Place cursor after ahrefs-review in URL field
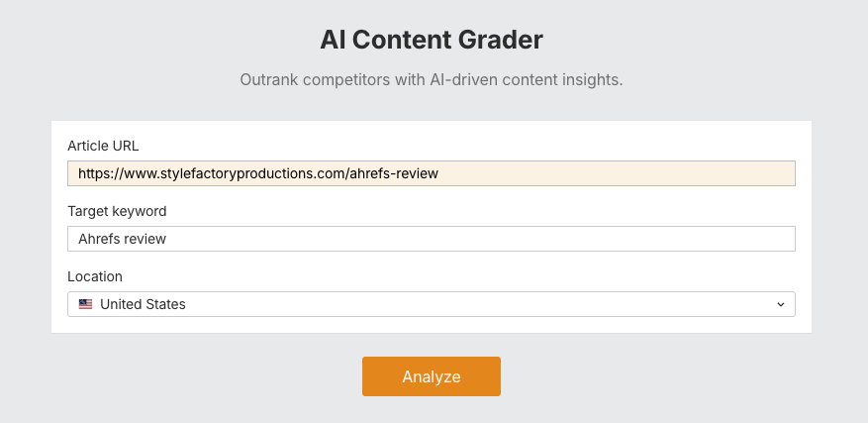Viewport: 868px width, 423px height. tap(439, 173)
